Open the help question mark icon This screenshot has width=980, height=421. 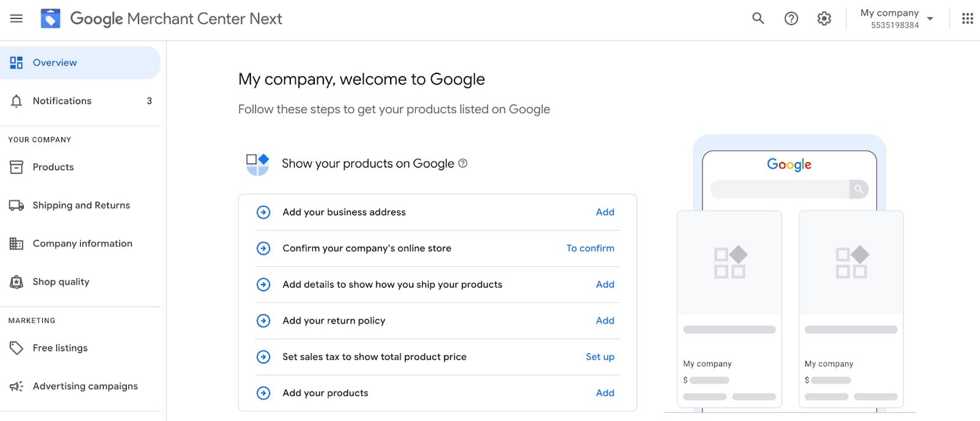pyautogui.click(x=791, y=18)
